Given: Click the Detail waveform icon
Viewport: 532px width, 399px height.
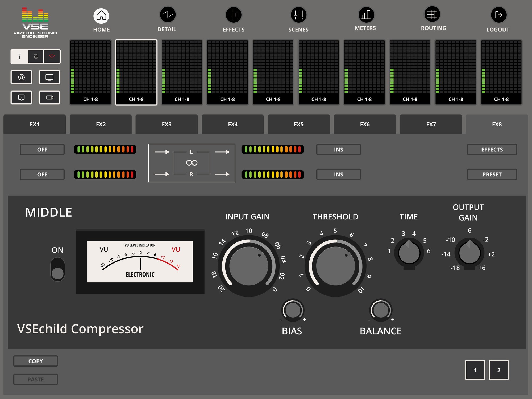Looking at the screenshot, I should (168, 15).
